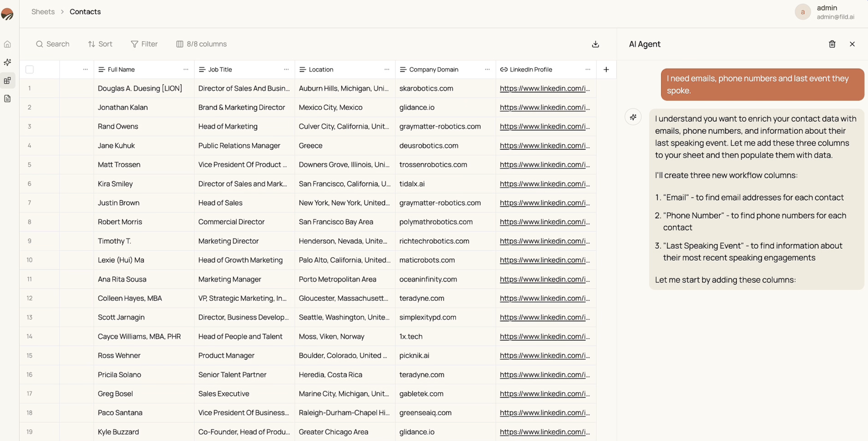Image resolution: width=868 pixels, height=441 pixels.
Task: Select row number 1
Action: pyautogui.click(x=30, y=88)
